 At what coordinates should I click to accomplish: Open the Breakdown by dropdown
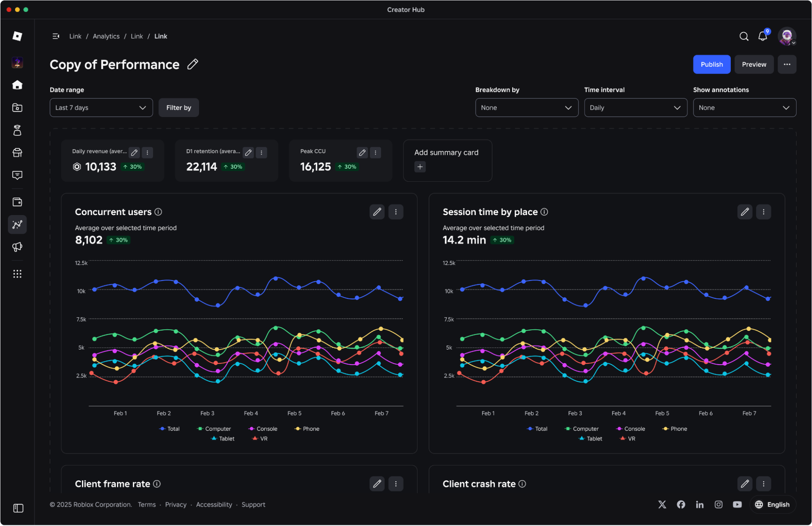coord(527,108)
